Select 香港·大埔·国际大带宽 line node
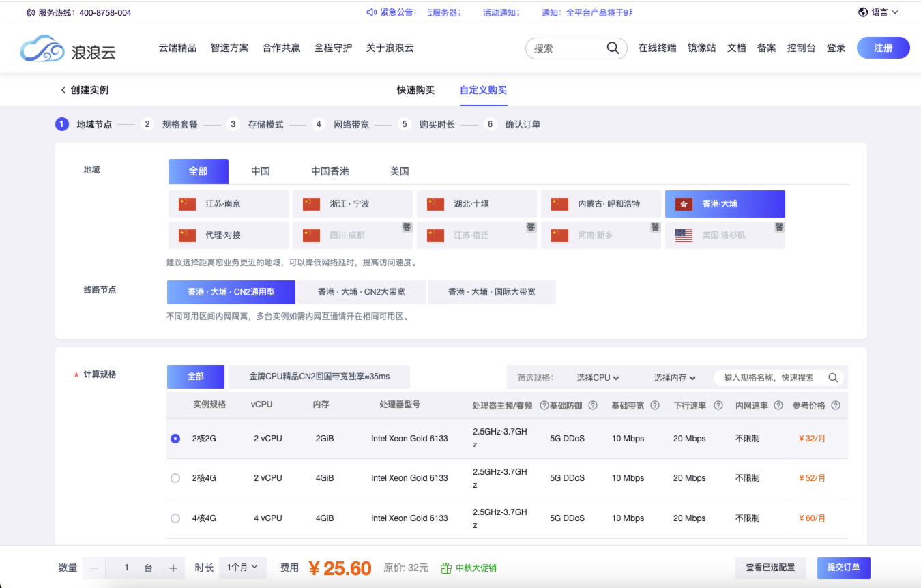 (492, 292)
